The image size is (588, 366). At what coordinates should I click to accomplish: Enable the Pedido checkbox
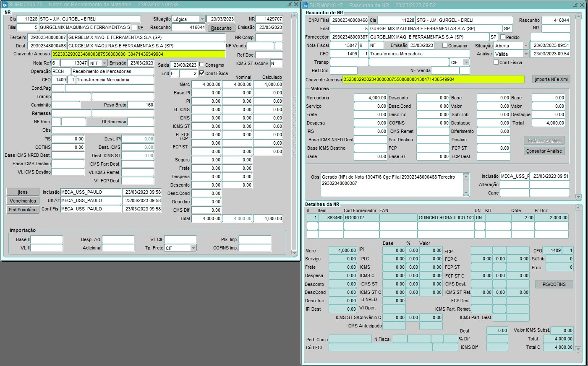503,37
